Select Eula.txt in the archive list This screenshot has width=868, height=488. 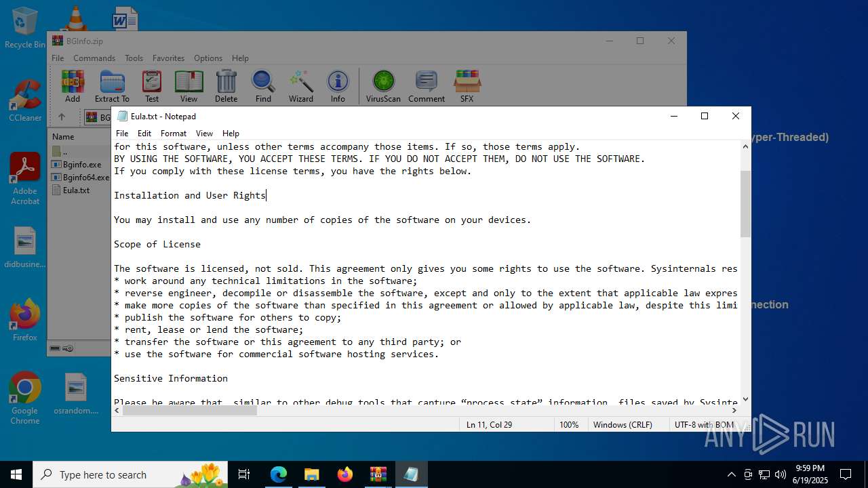(x=71, y=190)
